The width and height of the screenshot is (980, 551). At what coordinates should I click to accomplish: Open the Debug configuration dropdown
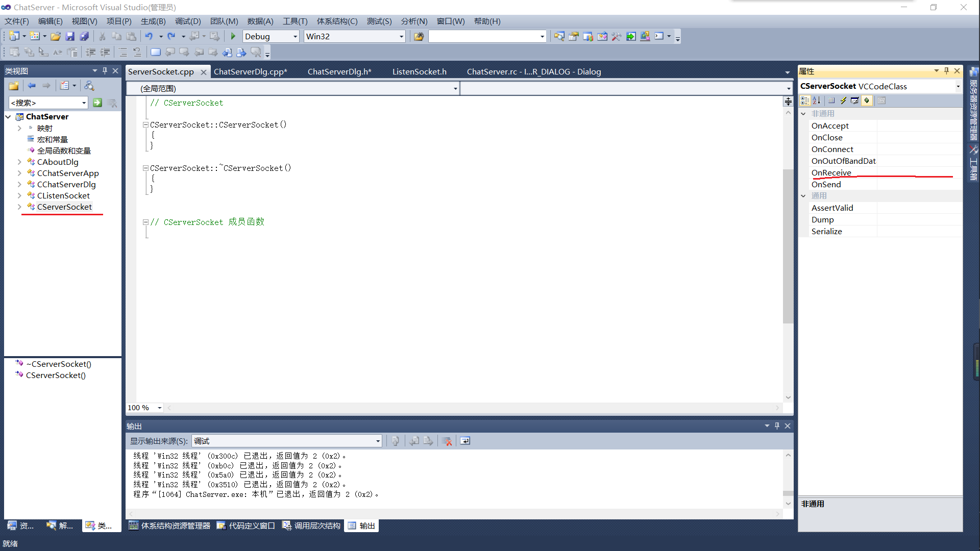click(295, 36)
